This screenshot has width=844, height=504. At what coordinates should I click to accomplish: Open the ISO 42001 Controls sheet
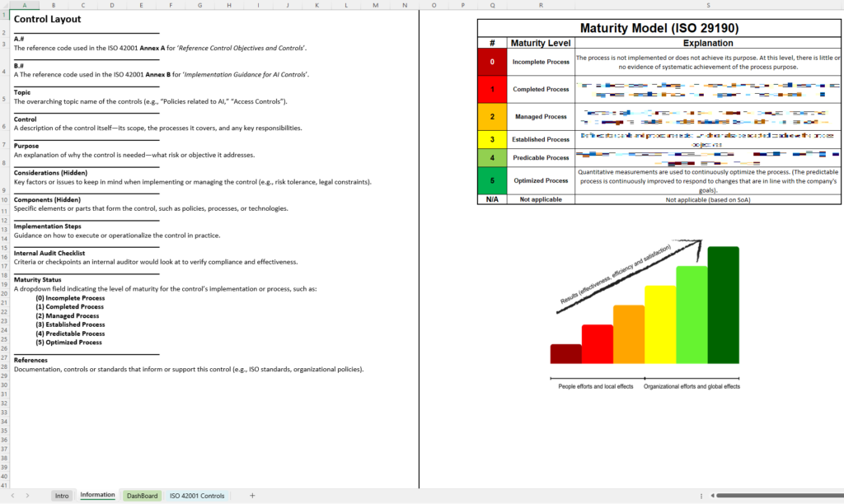197,495
